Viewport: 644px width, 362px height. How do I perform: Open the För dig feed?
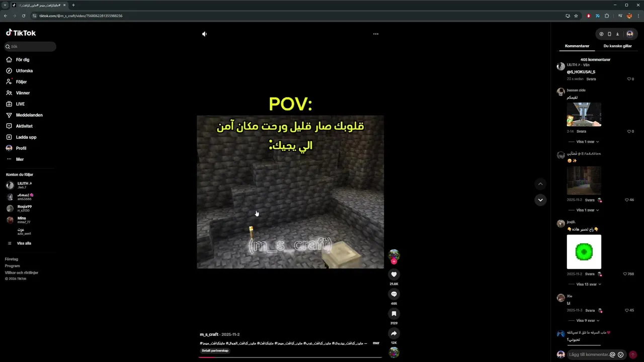click(23, 60)
